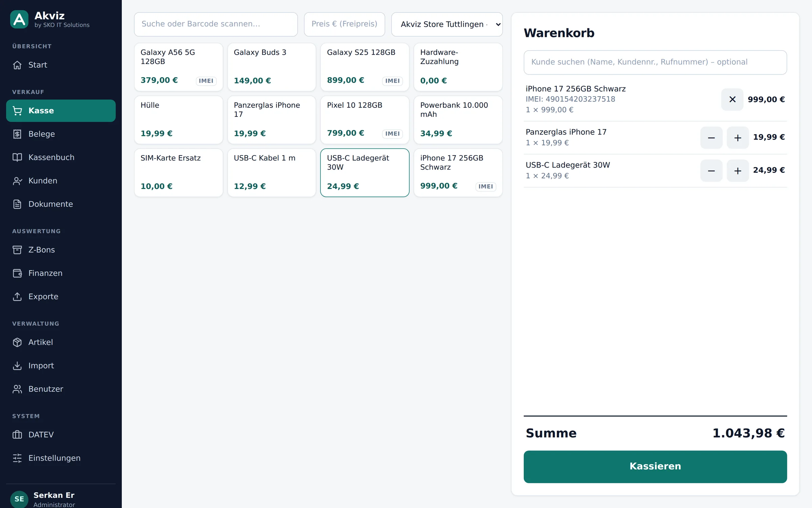Remove iPhone 17 256GB Schwarz from cart

(732, 99)
